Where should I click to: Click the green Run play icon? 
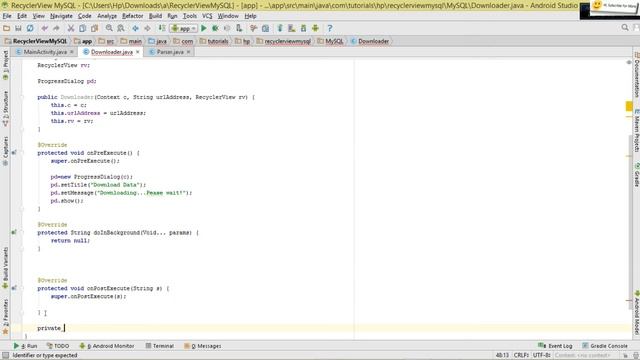[x=204, y=28]
